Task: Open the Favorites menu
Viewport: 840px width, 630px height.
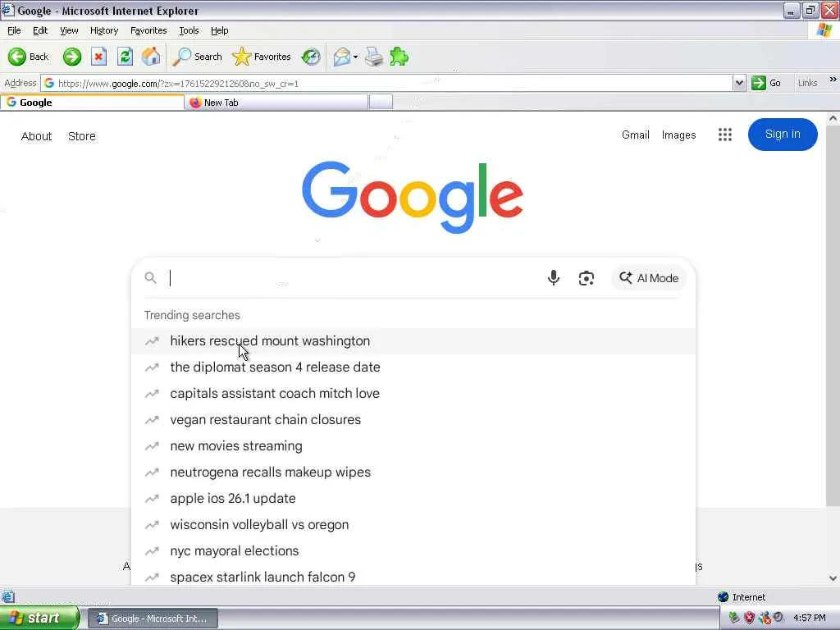Action: point(148,30)
